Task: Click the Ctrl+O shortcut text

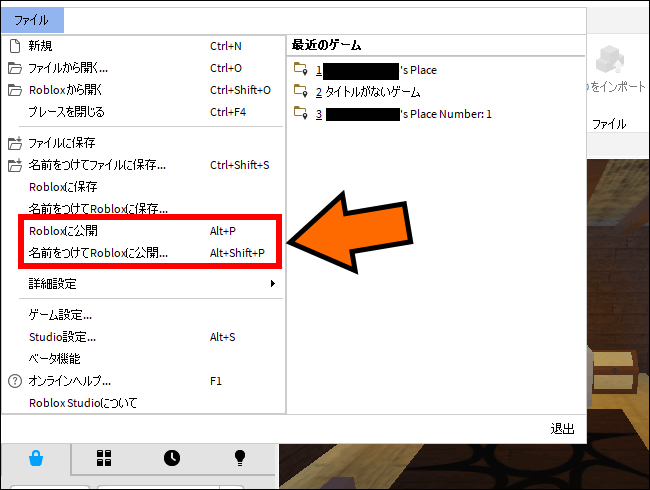Action: [226, 68]
